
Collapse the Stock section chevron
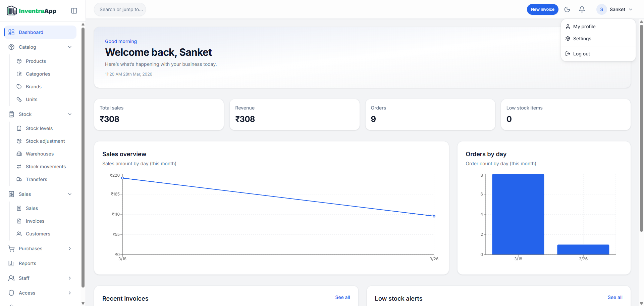pyautogui.click(x=70, y=114)
